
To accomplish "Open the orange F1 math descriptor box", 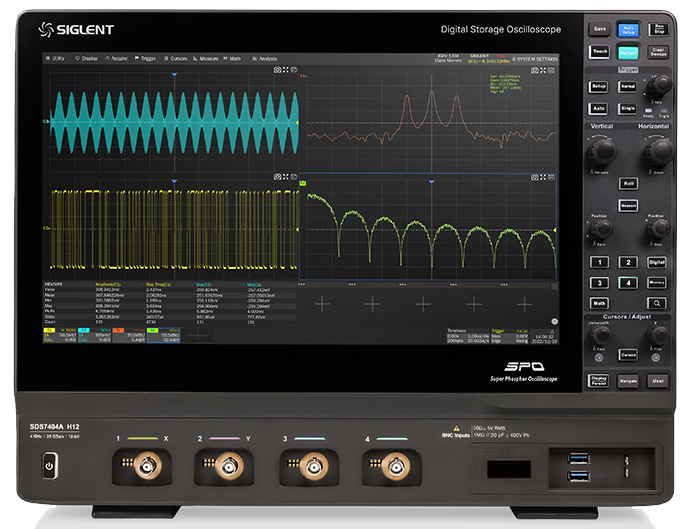I will (x=129, y=335).
